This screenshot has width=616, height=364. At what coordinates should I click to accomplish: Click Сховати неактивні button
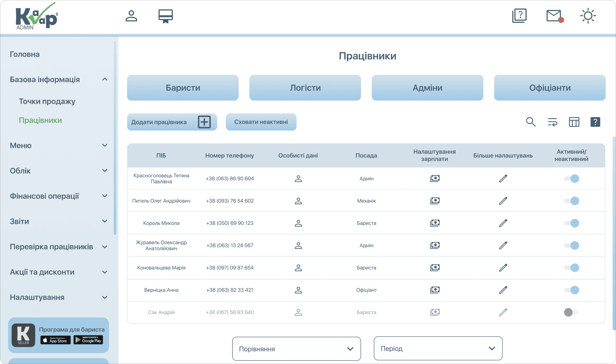[261, 122]
